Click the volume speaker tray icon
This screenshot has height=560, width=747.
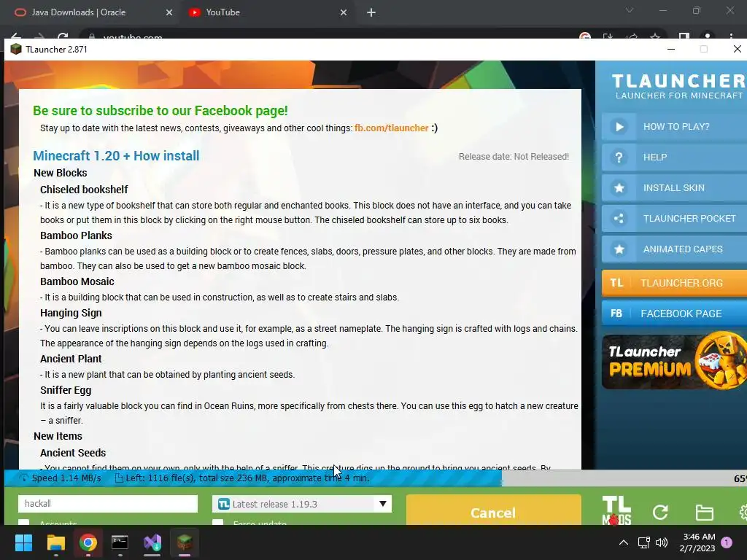click(x=662, y=542)
